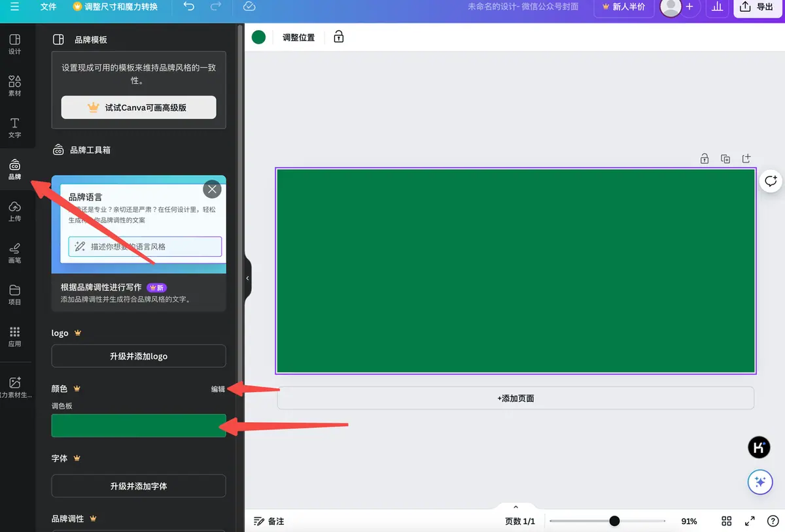The image size is (785, 532).
Task: Click the 描述你想要的语言风格 input field
Action: (145, 246)
